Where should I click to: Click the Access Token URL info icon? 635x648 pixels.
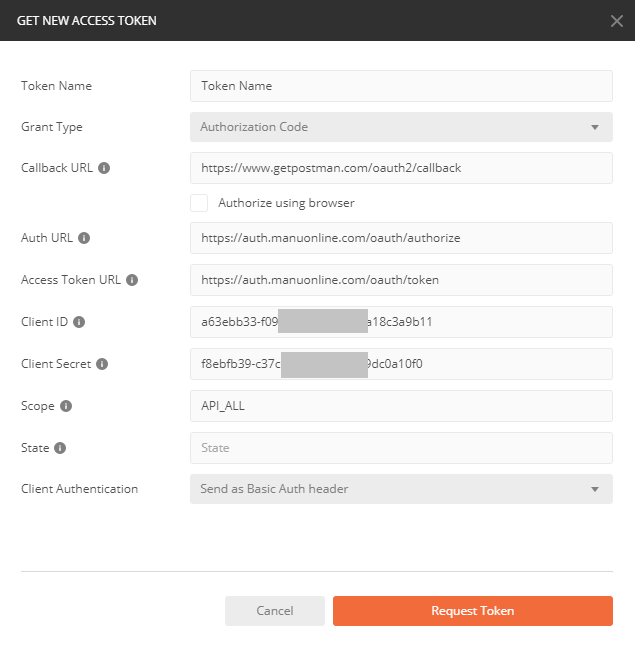[132, 280]
